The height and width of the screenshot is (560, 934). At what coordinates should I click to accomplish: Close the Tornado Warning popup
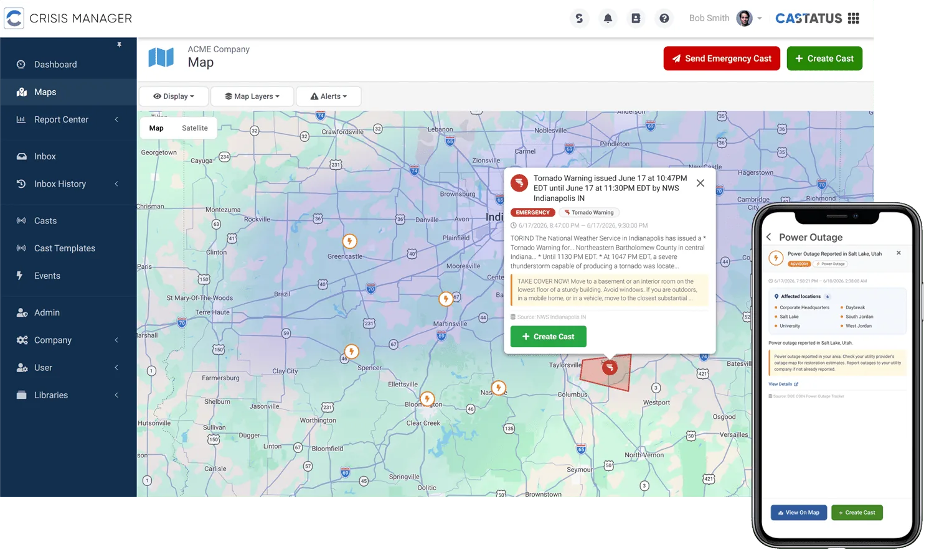pos(700,183)
